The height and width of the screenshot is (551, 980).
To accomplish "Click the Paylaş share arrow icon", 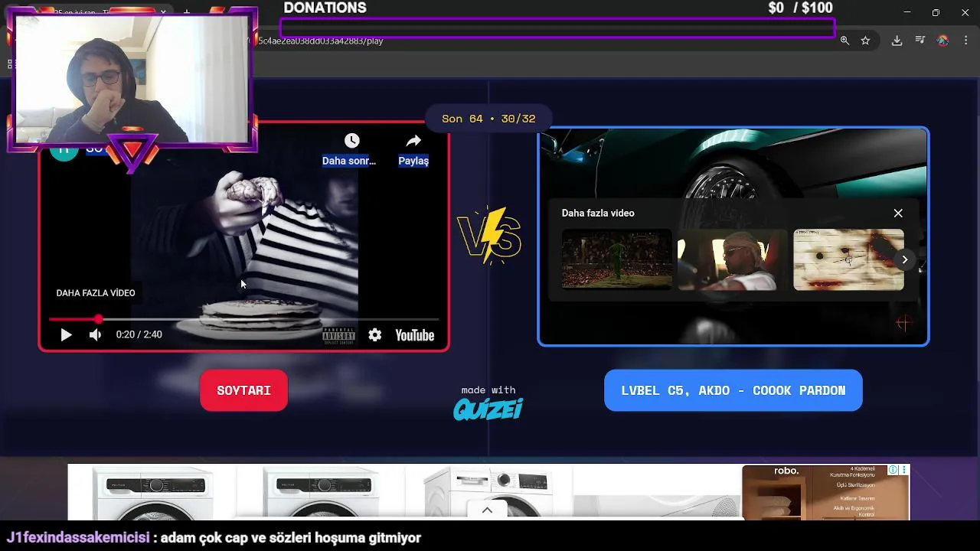I will coord(413,141).
